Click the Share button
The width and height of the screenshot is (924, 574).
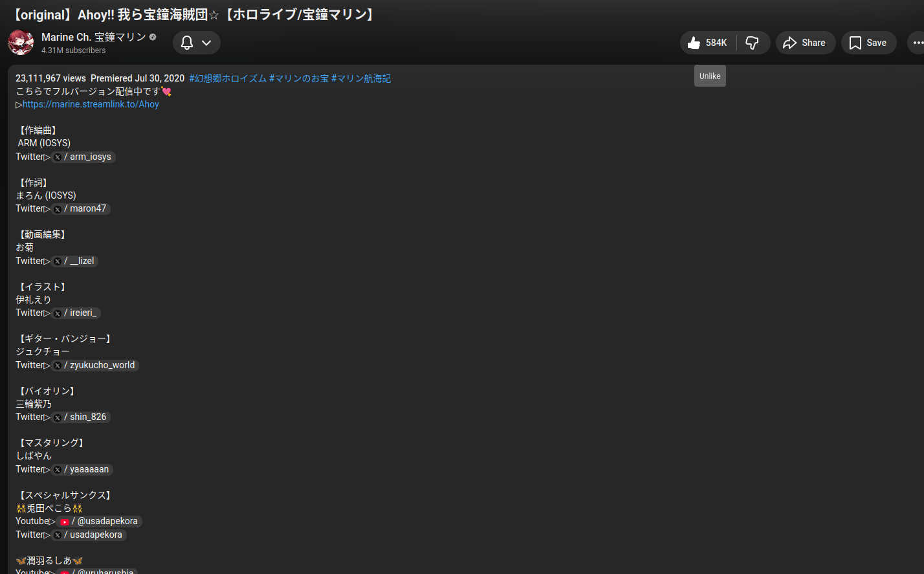[806, 43]
